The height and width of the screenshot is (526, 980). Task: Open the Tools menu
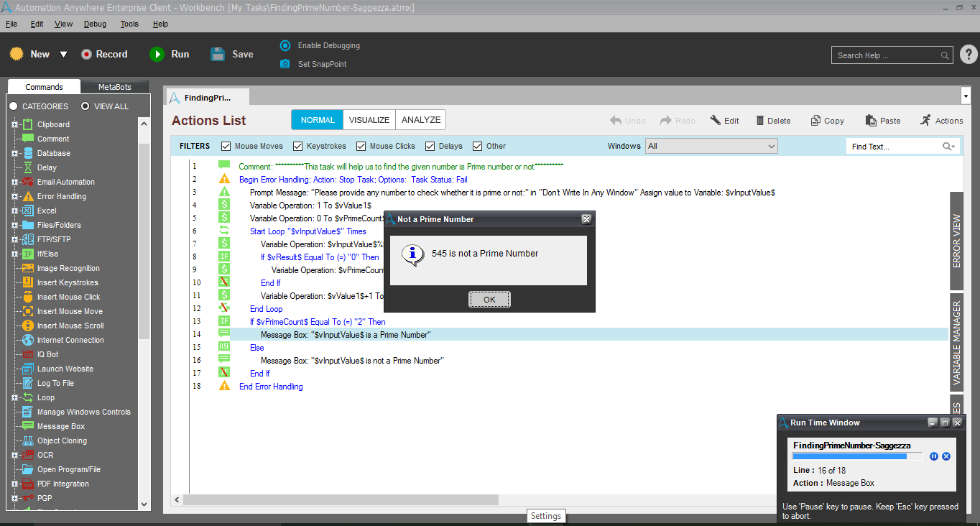tap(129, 24)
